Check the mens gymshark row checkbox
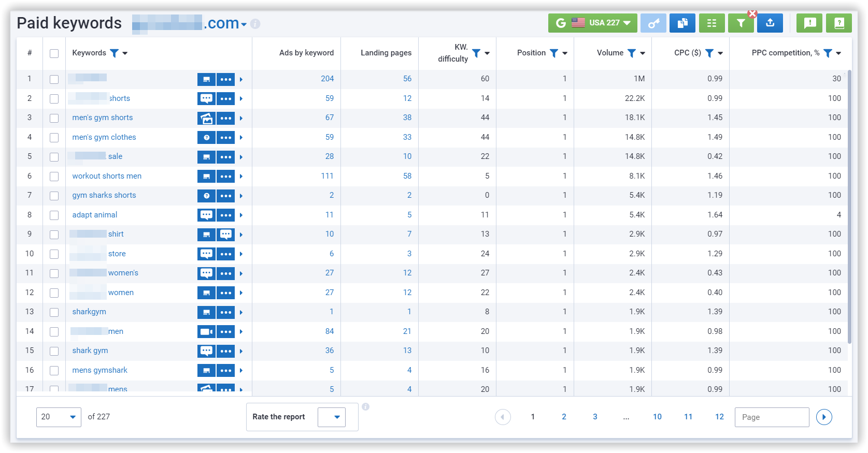The width and height of the screenshot is (868, 453). (54, 371)
